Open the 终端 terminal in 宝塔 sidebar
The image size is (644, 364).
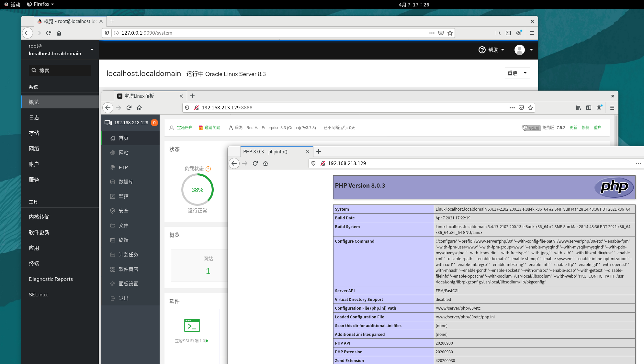[124, 240]
